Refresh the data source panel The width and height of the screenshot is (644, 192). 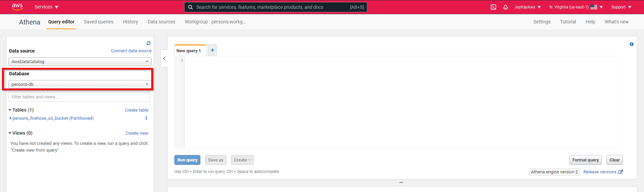(x=149, y=43)
